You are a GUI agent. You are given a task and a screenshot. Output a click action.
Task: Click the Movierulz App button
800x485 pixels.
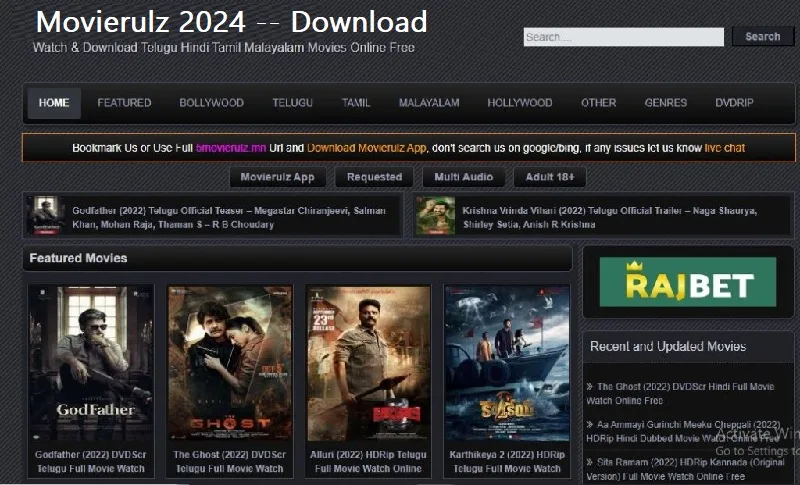[x=278, y=177]
